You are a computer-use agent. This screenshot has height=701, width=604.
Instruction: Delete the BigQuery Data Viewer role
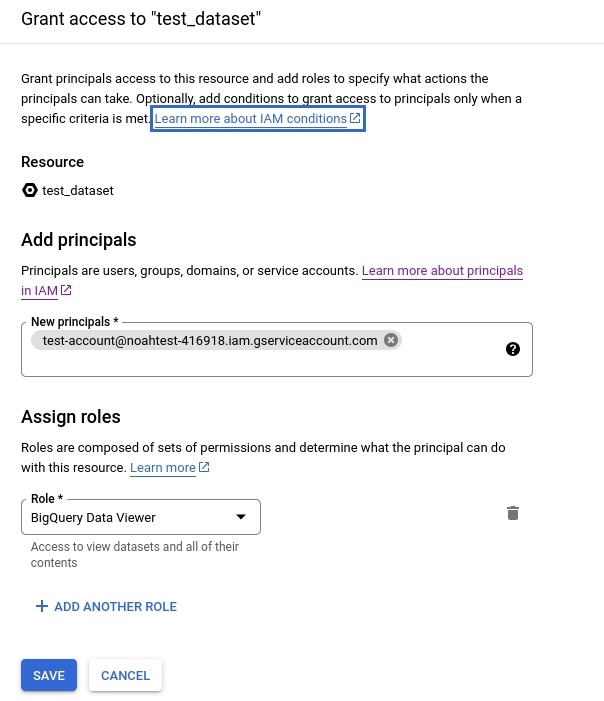[x=513, y=513]
